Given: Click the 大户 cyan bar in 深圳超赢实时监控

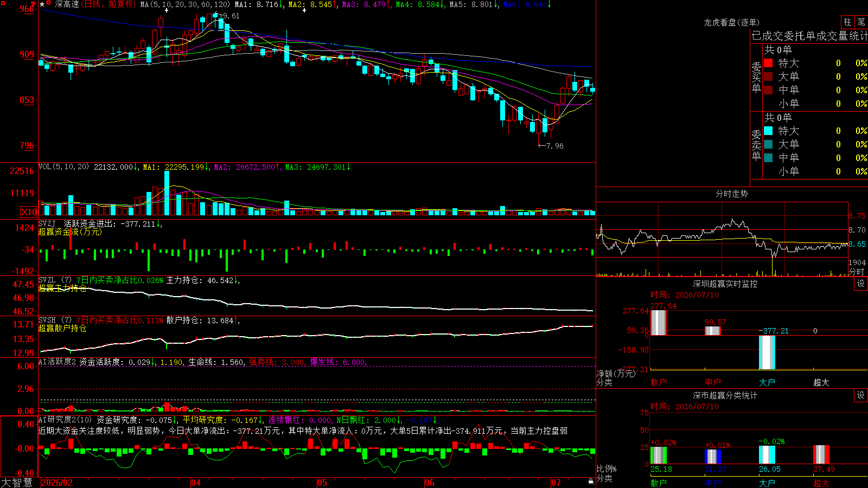Looking at the screenshot, I should [x=767, y=352].
